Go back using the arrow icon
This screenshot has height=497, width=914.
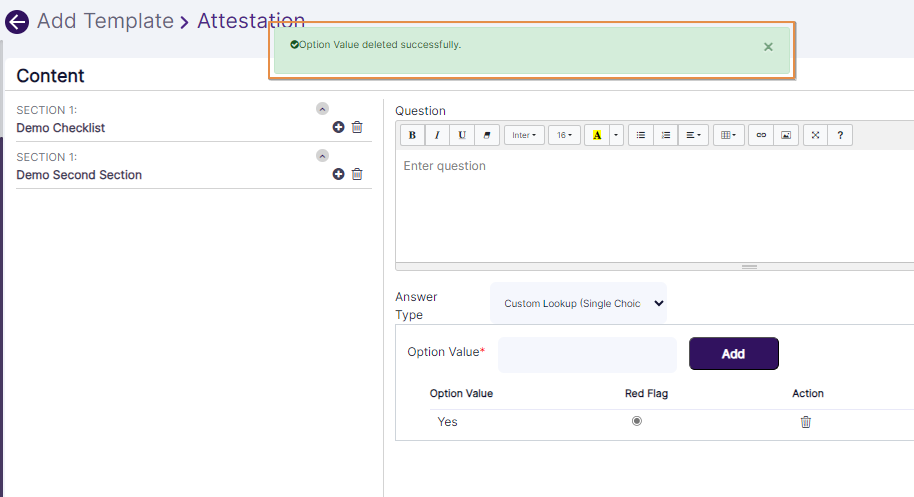[x=17, y=22]
